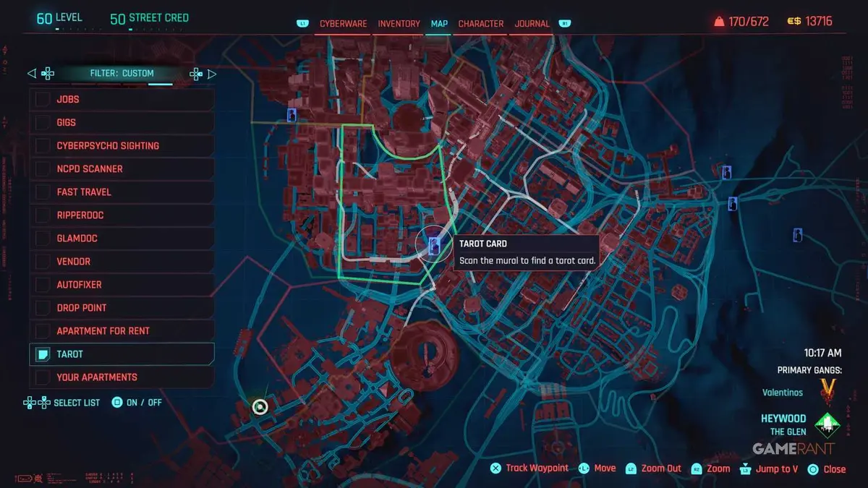Turn on the Ripperdoc filter
This screenshot has width=868, height=488.
click(43, 215)
